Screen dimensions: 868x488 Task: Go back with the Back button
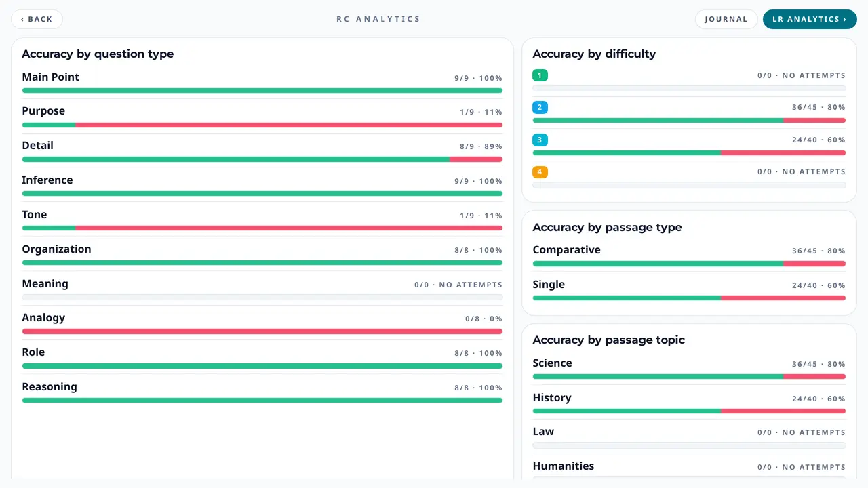[x=37, y=19]
